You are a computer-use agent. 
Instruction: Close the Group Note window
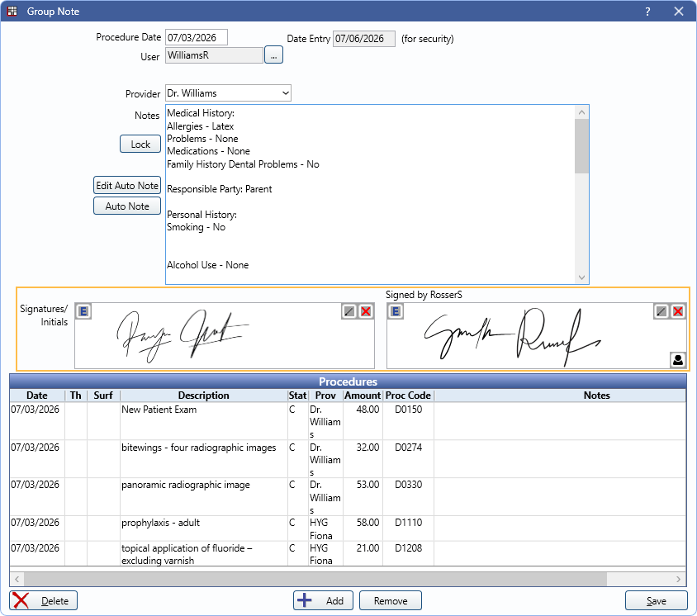679,12
